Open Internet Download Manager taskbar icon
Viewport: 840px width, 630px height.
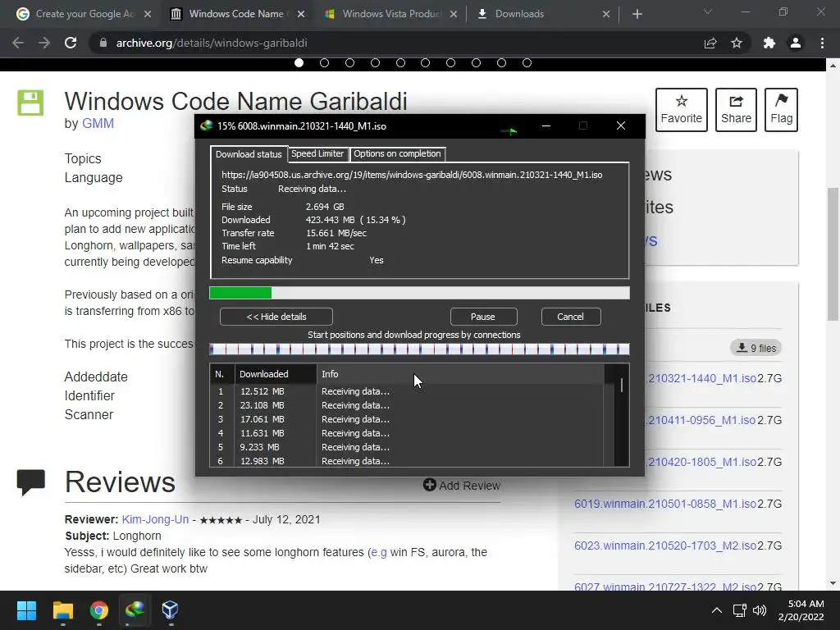135,610
